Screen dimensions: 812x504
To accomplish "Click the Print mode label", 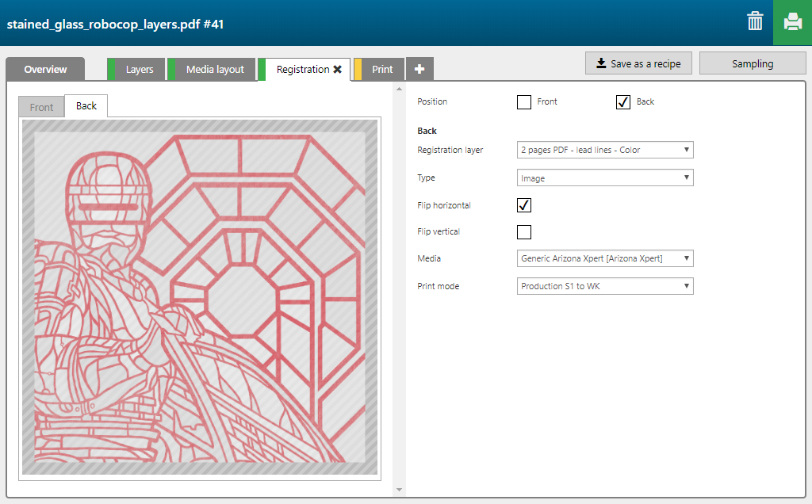I will 438,286.
